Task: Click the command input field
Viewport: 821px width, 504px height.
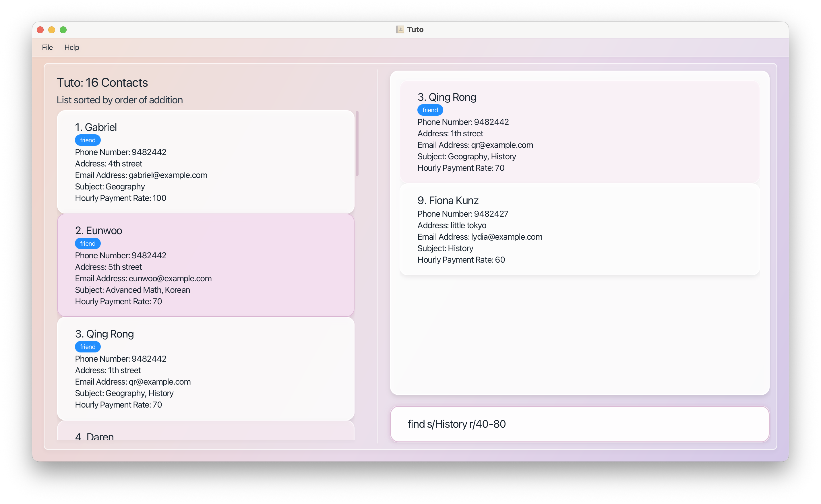Action: click(x=579, y=424)
